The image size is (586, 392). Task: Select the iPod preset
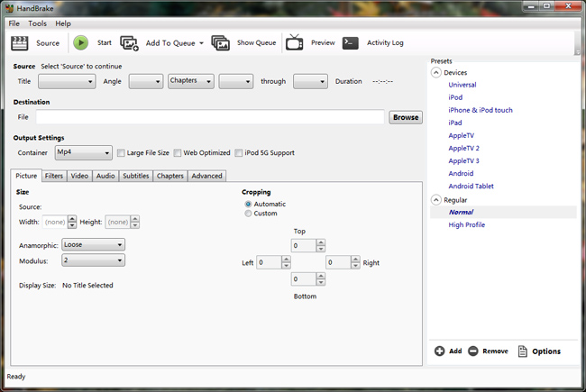tap(455, 97)
